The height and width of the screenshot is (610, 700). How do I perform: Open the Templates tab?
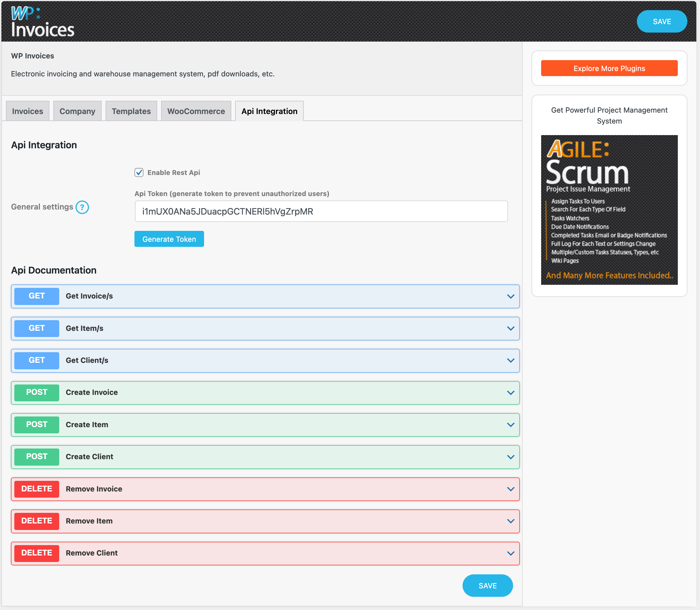point(131,111)
